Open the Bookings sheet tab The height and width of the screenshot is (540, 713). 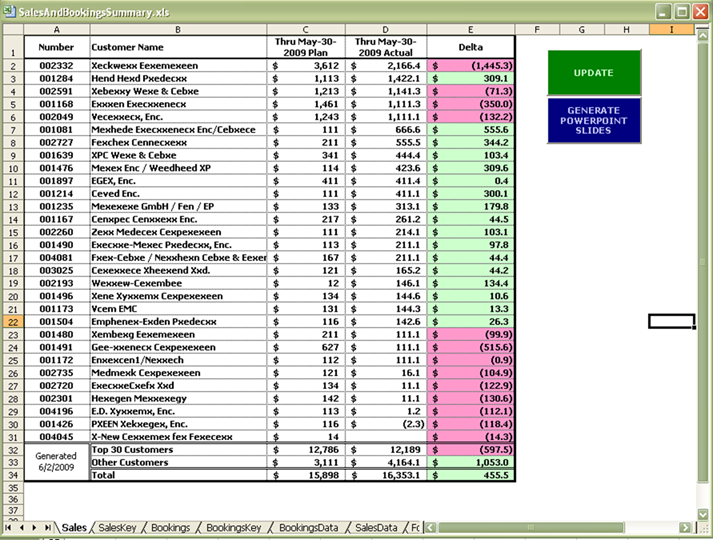point(170,528)
